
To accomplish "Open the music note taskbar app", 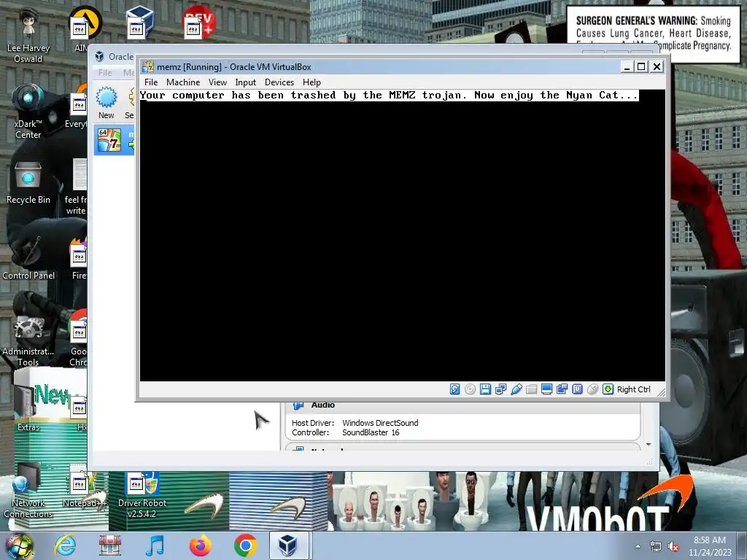I will tap(155, 545).
